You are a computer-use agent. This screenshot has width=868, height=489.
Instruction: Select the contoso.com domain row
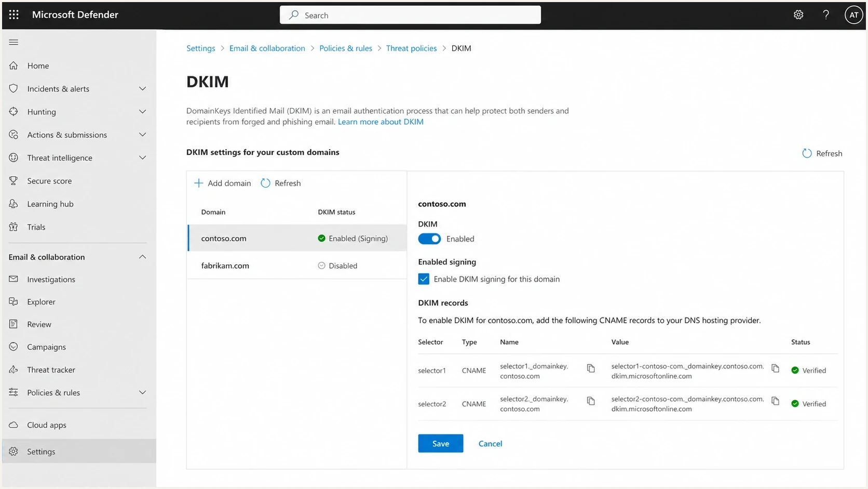(x=297, y=238)
